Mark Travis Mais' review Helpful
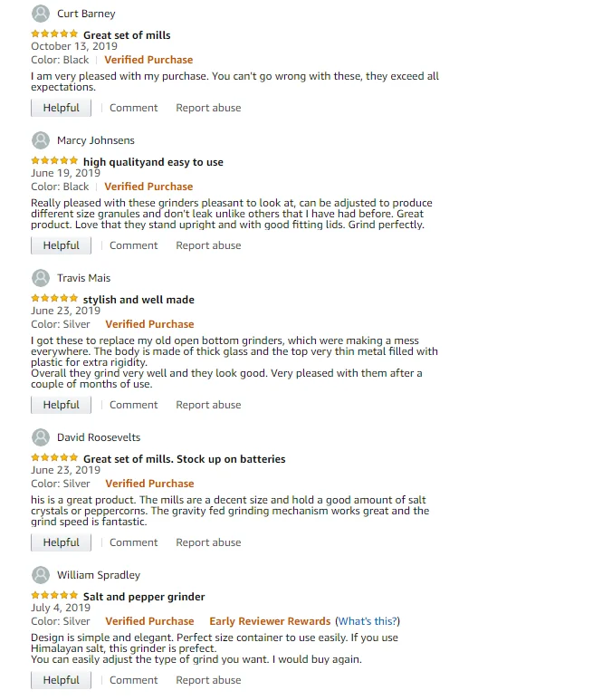Viewport: 602px width, 700px height. [61, 405]
